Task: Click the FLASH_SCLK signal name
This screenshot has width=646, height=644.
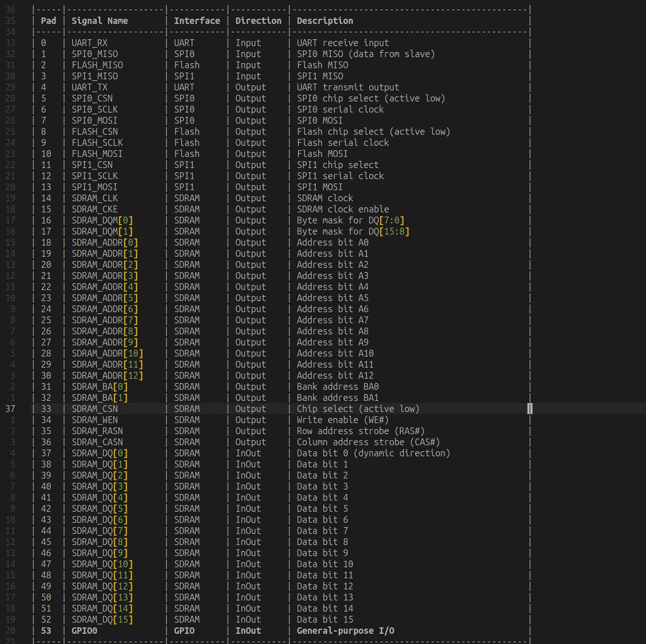Action: 97,143
